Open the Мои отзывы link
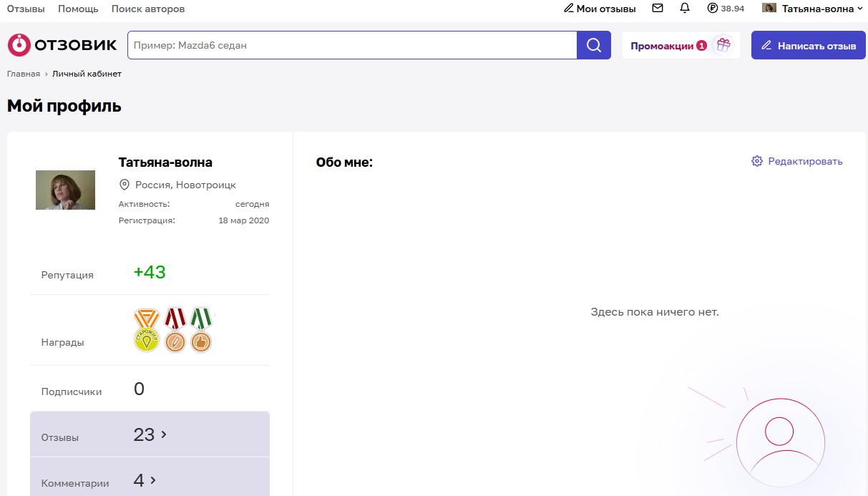This screenshot has height=496, width=868. 600,9
